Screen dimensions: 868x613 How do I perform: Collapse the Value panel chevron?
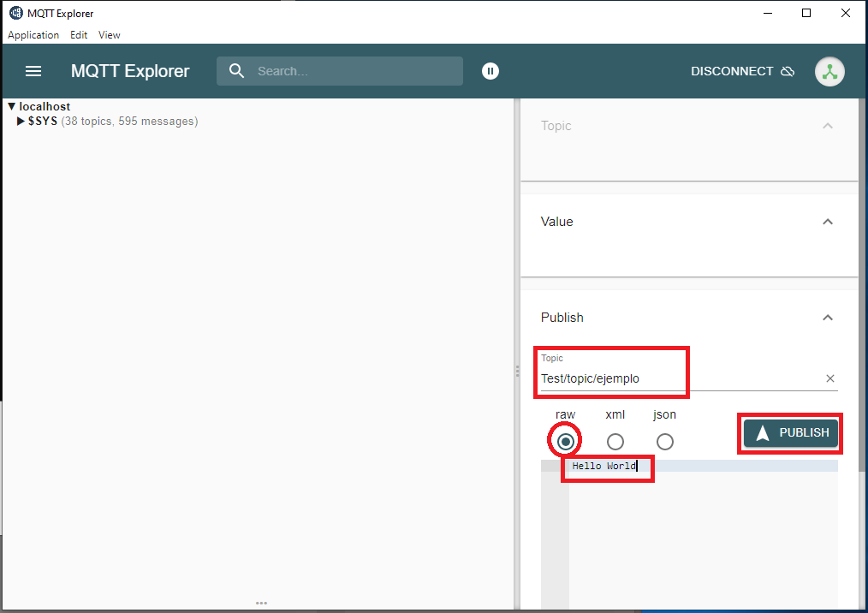(x=828, y=222)
